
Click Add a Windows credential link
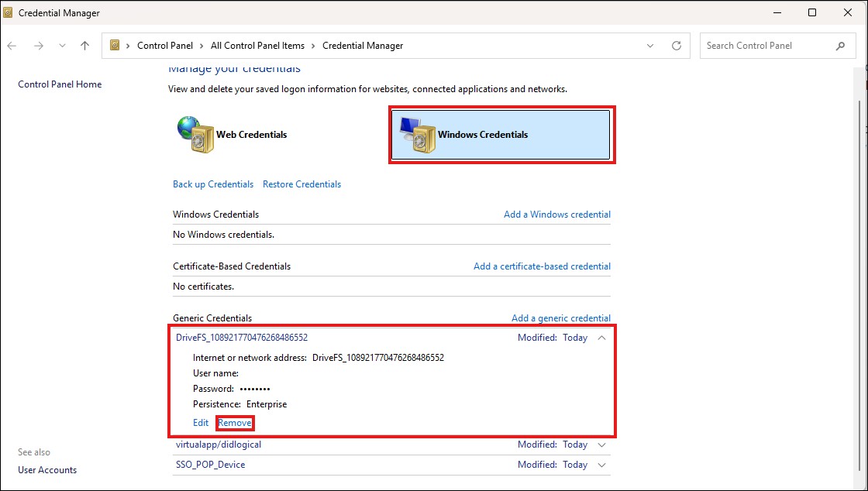[556, 215]
